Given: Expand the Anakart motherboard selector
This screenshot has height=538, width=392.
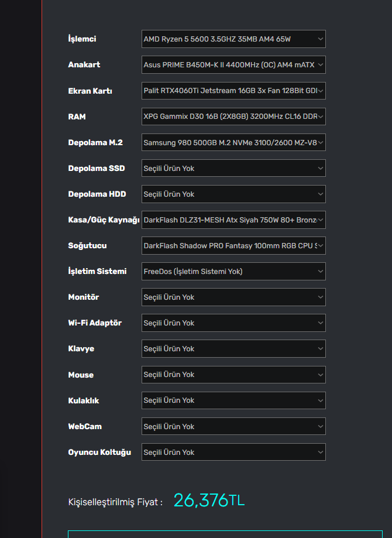Looking at the screenshot, I should [x=233, y=65].
